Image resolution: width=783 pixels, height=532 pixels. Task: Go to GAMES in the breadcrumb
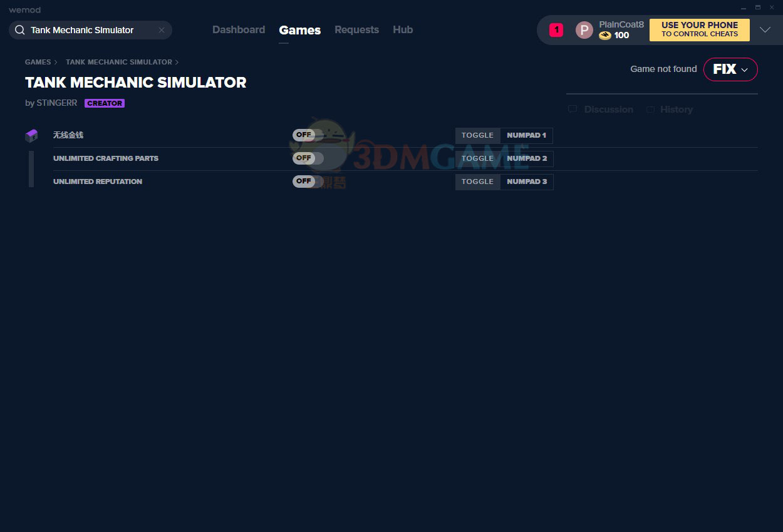point(38,62)
